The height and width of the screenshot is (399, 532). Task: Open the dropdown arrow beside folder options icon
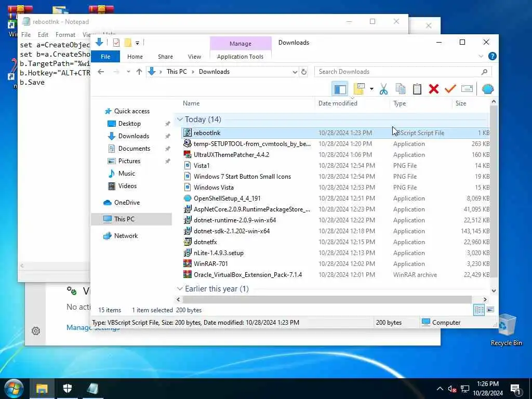[x=371, y=89]
